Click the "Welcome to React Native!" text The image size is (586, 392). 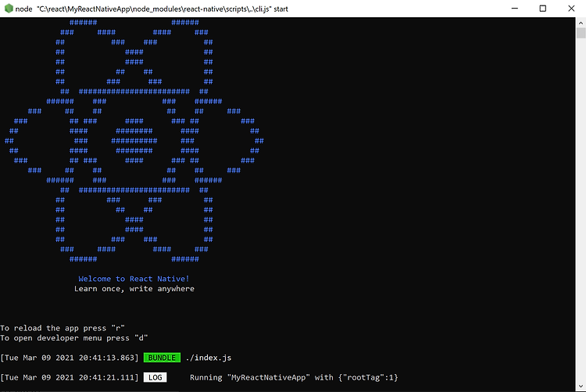click(x=134, y=279)
